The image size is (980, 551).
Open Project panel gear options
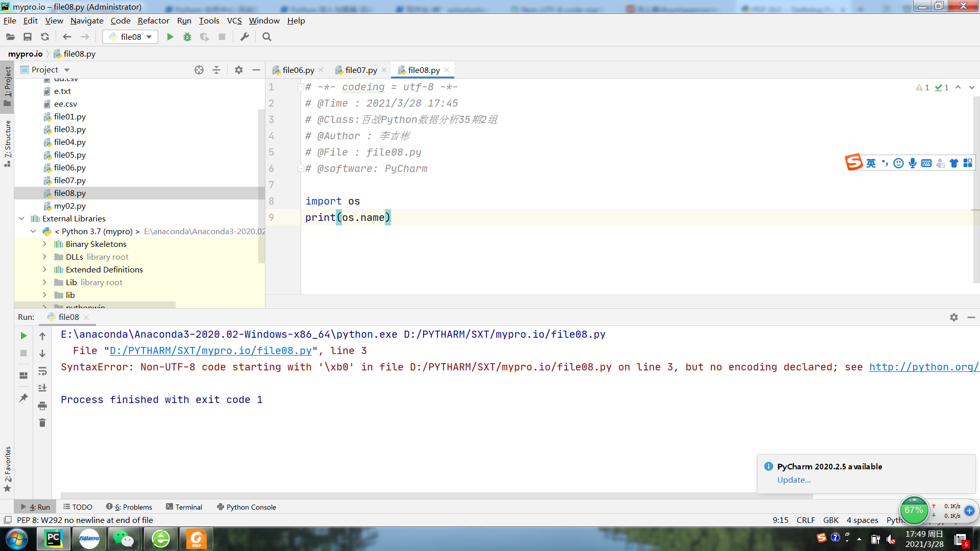click(238, 70)
